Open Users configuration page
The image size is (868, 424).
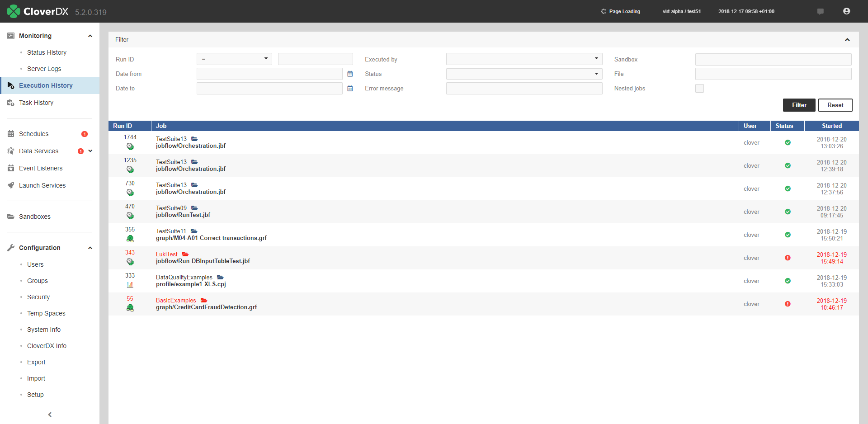pyautogui.click(x=35, y=264)
